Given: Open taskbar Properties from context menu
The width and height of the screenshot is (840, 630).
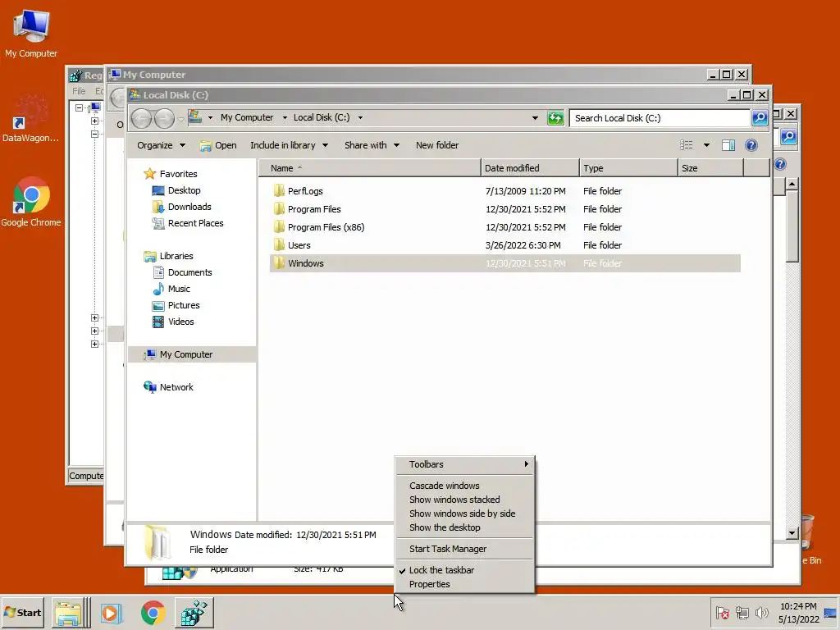Looking at the screenshot, I should point(465,584).
